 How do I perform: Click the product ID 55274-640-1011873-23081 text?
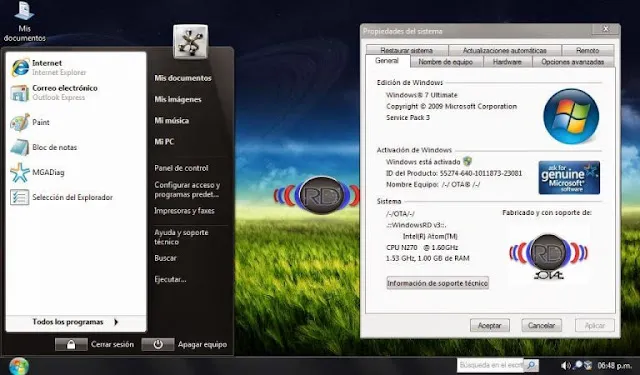point(481,173)
